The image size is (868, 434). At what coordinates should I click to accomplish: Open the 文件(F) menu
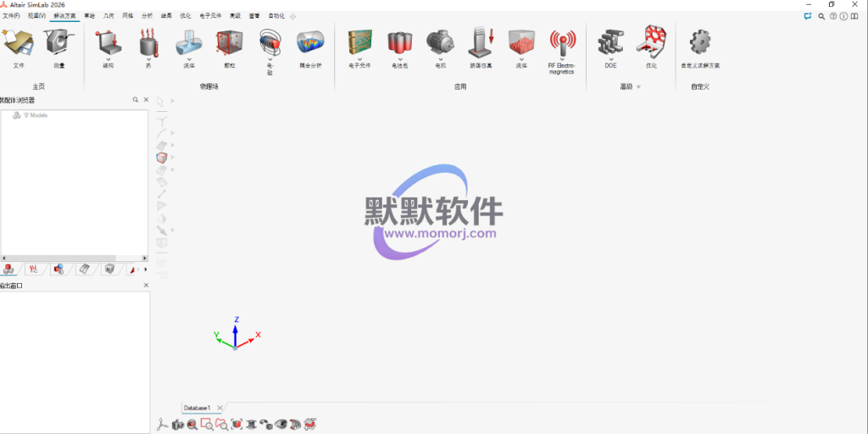coord(11,15)
